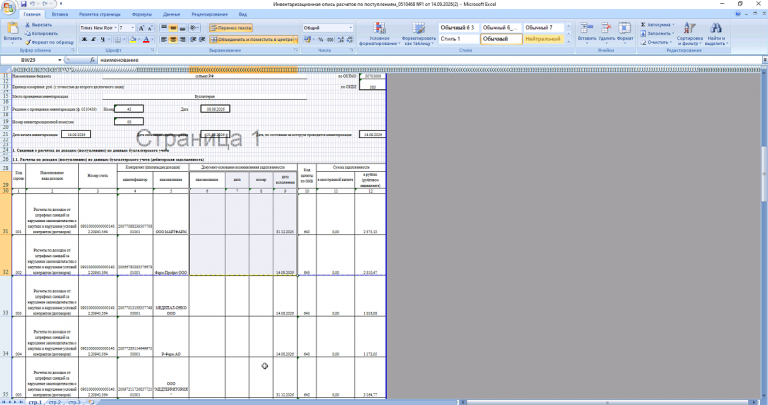Delete cells with Удалить

pos(606,32)
